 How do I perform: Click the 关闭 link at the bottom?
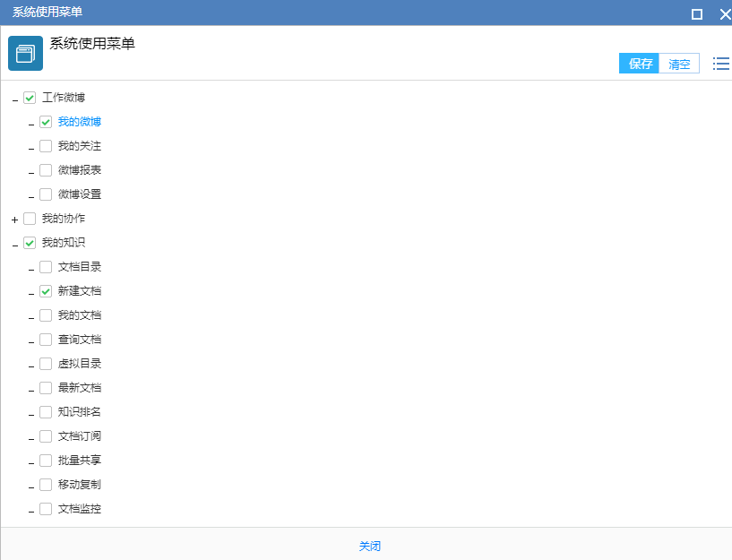370,546
